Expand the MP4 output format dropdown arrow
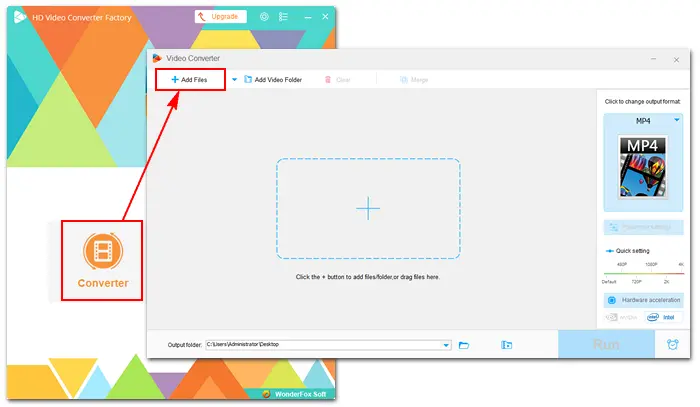The image size is (700, 407). (x=677, y=120)
